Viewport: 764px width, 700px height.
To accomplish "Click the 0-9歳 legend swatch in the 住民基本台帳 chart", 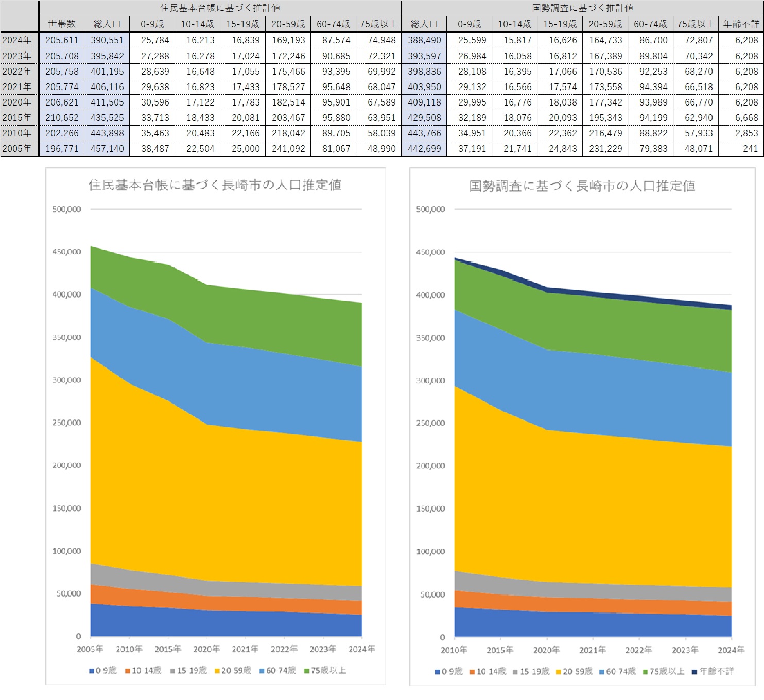I will (92, 671).
